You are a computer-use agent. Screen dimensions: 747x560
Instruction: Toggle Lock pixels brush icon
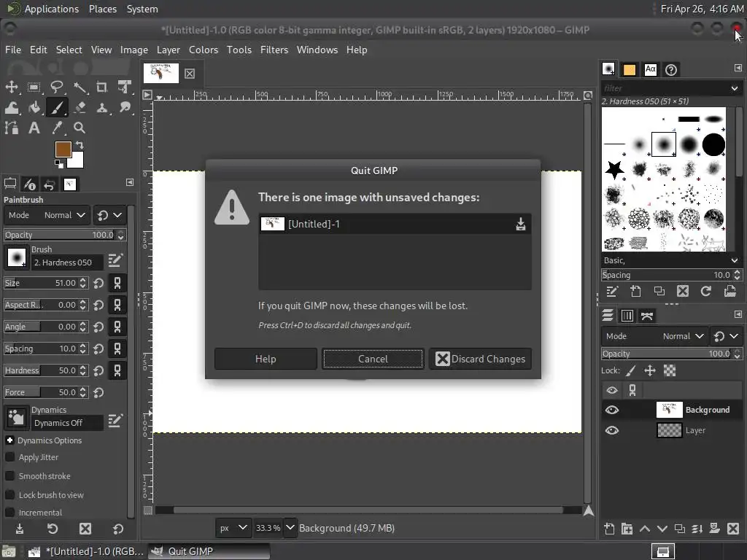(631, 370)
